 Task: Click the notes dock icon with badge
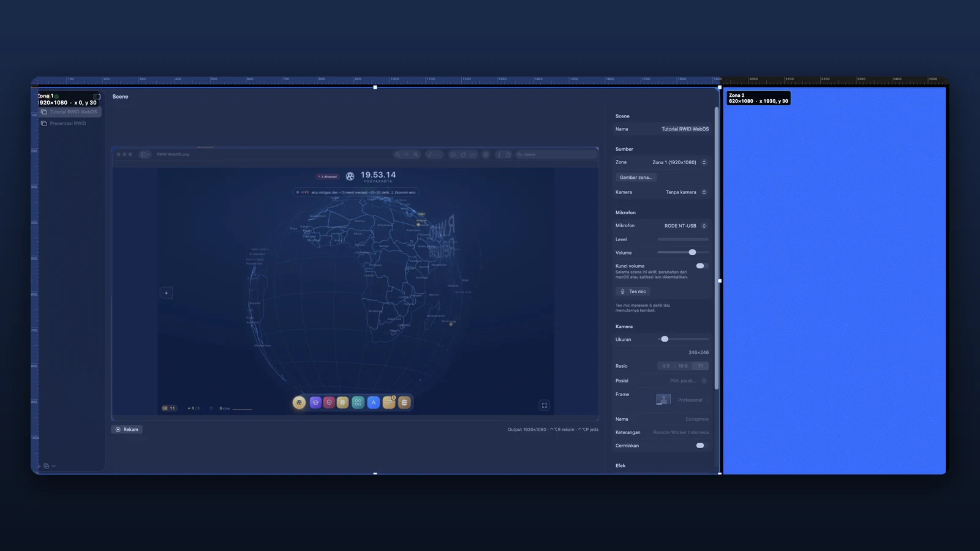coord(389,403)
